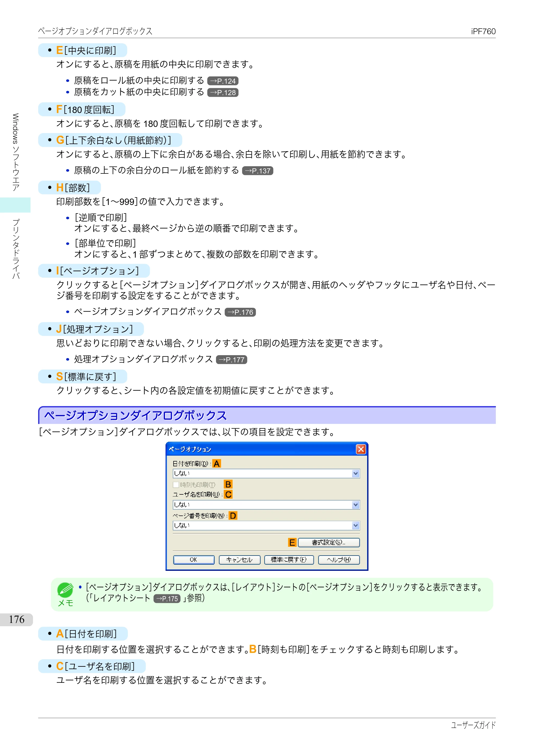Jump to page reference →P.177
This screenshot has width=534, height=756.
pyautogui.click(x=231, y=360)
